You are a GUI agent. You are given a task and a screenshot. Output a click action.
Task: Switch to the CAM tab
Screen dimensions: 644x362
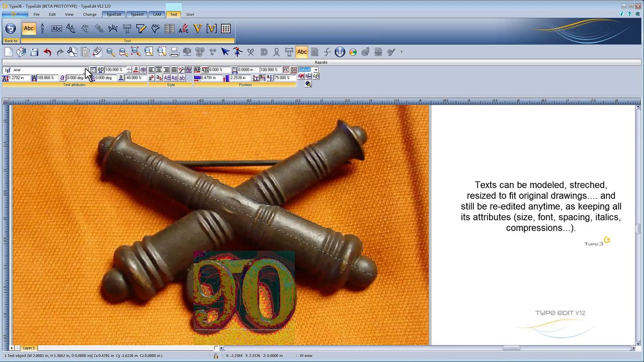(x=157, y=15)
